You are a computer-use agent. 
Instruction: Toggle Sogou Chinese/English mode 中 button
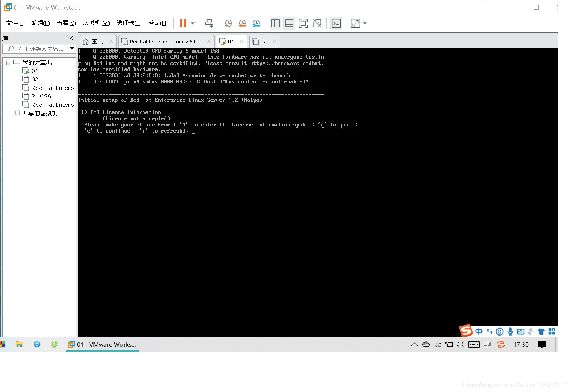pos(479,332)
